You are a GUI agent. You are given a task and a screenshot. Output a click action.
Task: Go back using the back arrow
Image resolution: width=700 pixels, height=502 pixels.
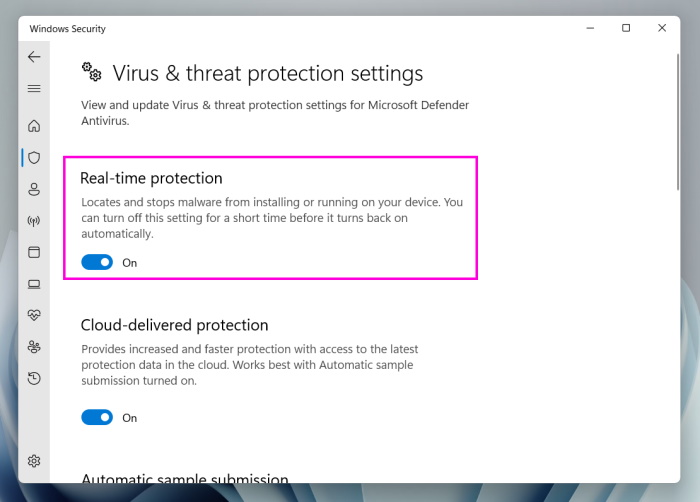click(x=34, y=57)
